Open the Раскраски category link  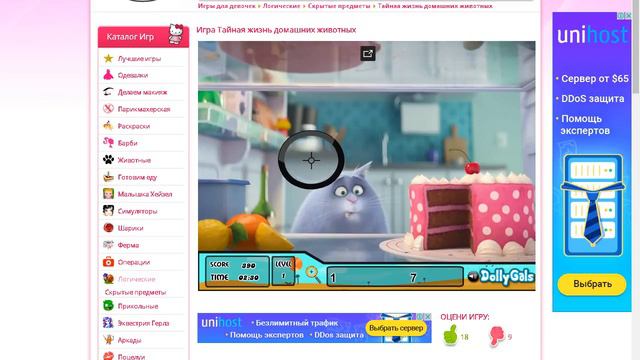tap(134, 127)
